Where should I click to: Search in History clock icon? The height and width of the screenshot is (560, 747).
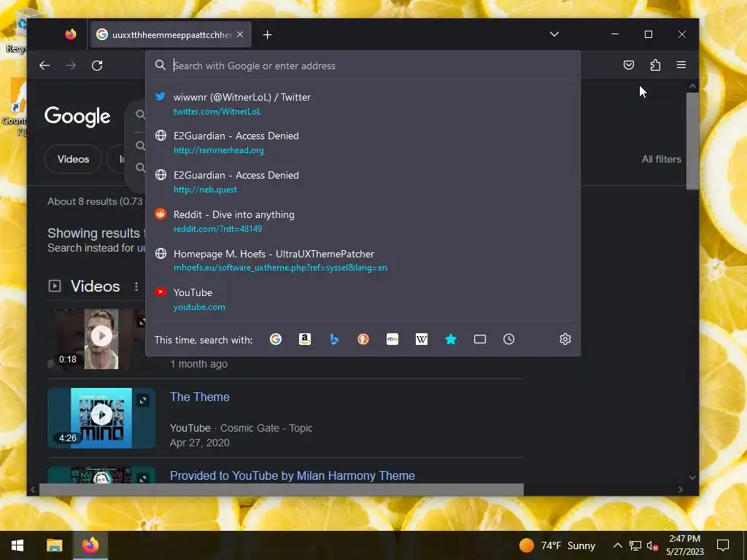508,339
